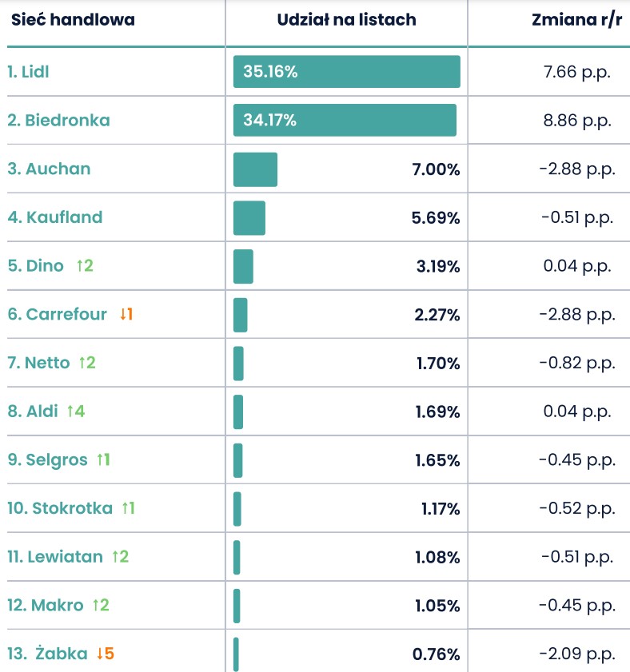Click the green up arrow next to Dino
This screenshot has height=672, width=630.
point(85,266)
